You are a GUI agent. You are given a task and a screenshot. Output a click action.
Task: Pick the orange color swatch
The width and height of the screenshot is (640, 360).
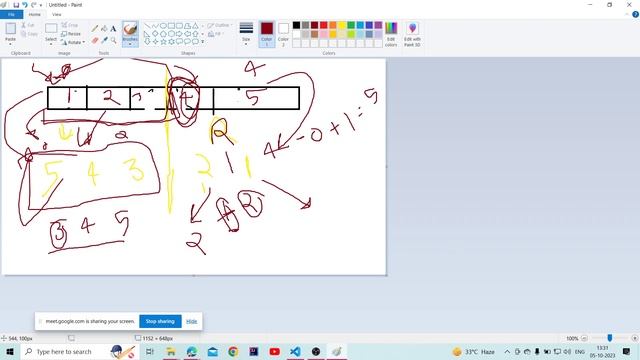pyautogui.click(x=333, y=25)
